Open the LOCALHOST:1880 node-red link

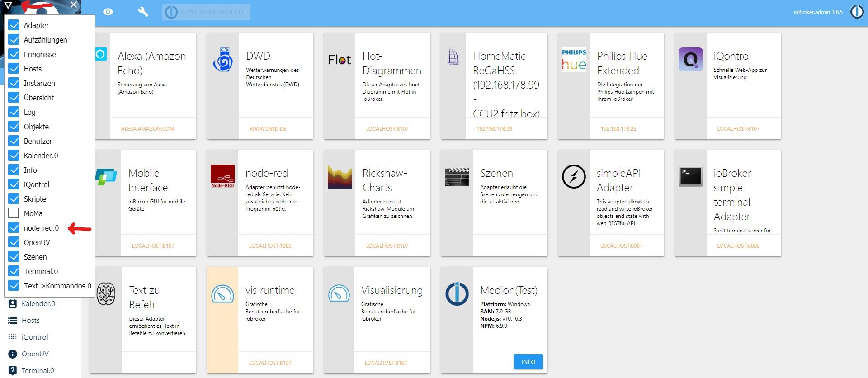270,246
